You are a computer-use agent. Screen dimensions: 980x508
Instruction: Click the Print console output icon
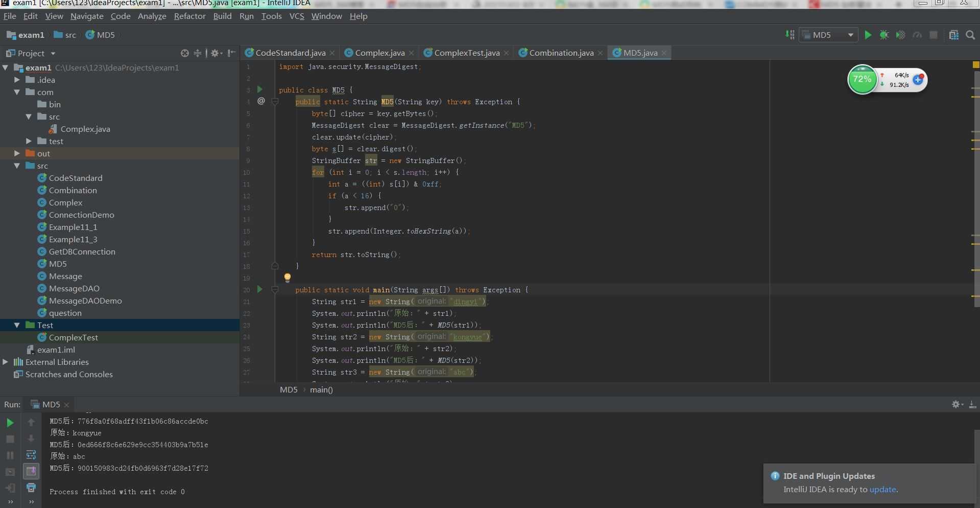click(31, 488)
